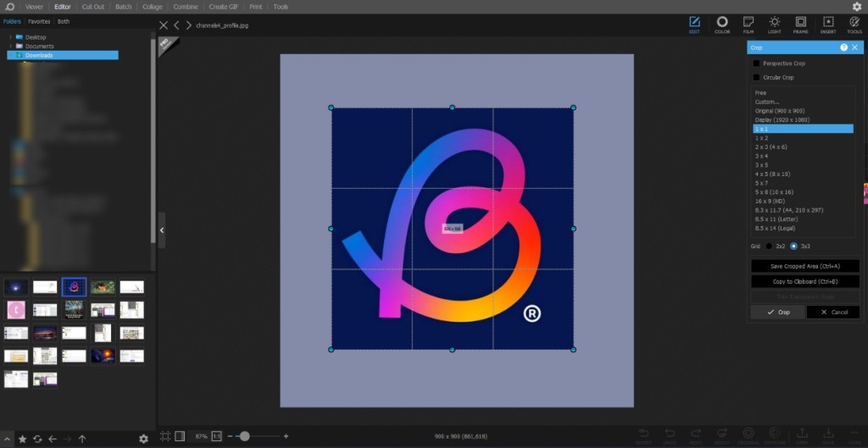The width and height of the screenshot is (868, 448).
Task: Open the Film effects panel
Action: coord(748,25)
